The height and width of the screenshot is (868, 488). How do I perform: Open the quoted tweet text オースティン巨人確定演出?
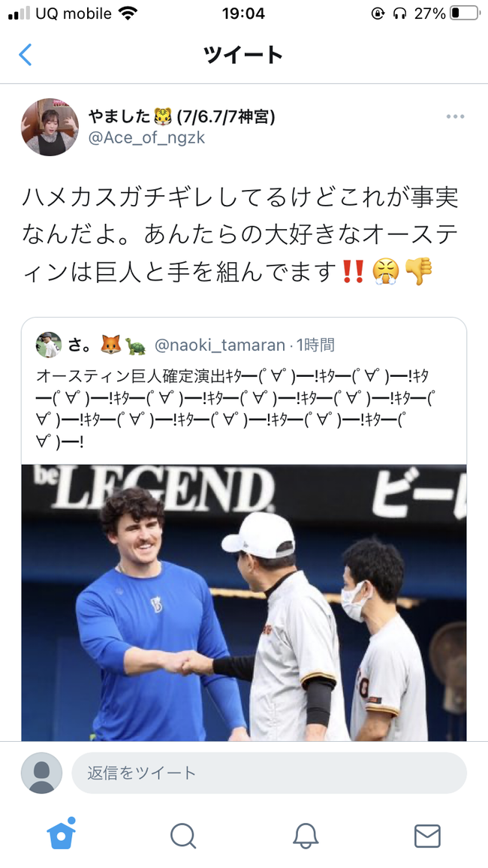pyautogui.click(x=234, y=408)
